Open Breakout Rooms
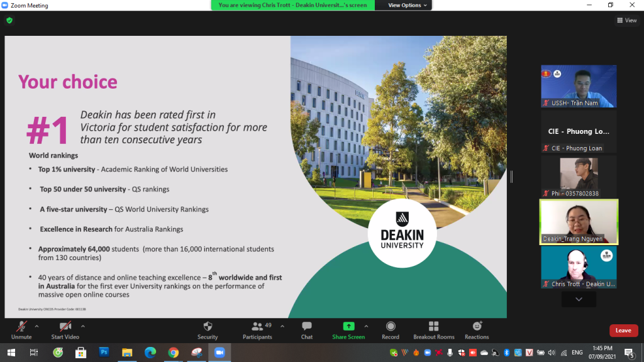This screenshot has height=362, width=644. coord(434,331)
